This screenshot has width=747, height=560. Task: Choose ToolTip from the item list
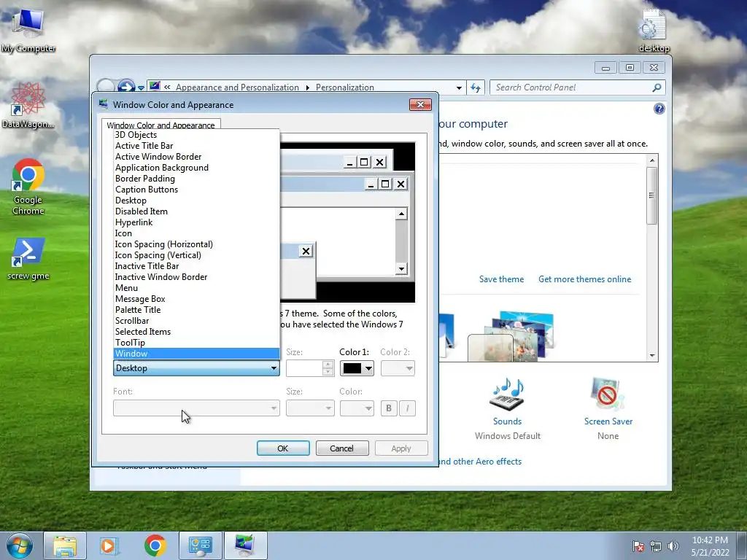click(196, 343)
